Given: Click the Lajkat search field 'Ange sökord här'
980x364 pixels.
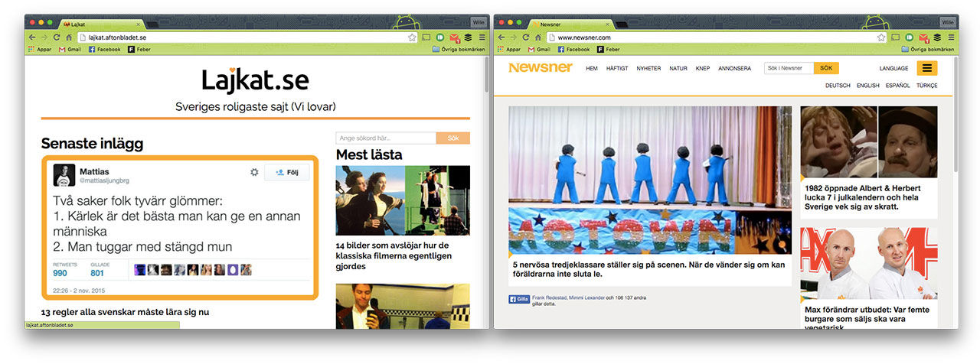Looking at the screenshot, I should (386, 138).
